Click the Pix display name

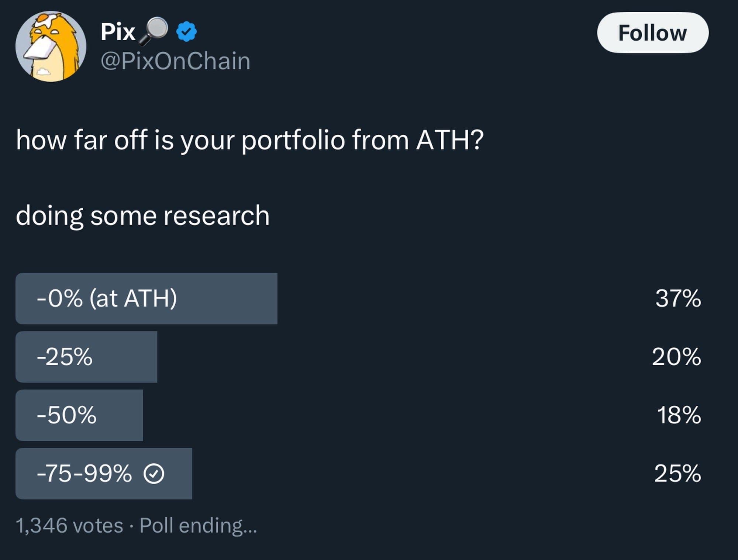pos(118,32)
